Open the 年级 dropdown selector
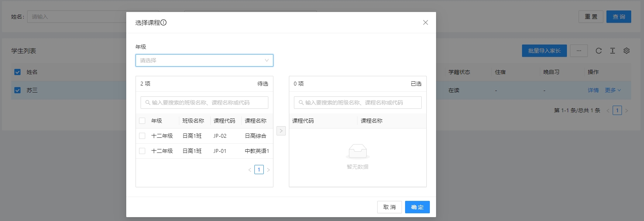 click(204, 60)
